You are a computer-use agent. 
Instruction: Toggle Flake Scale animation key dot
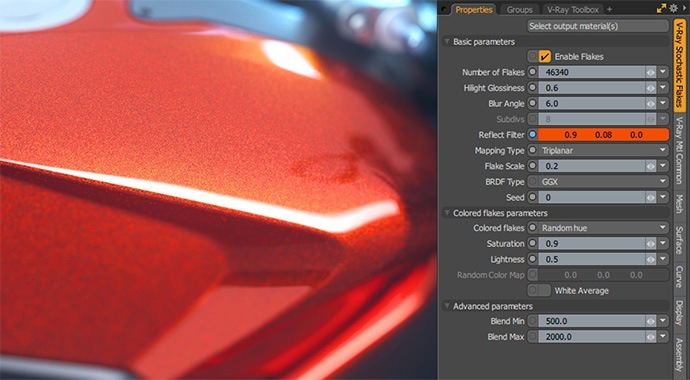532,166
